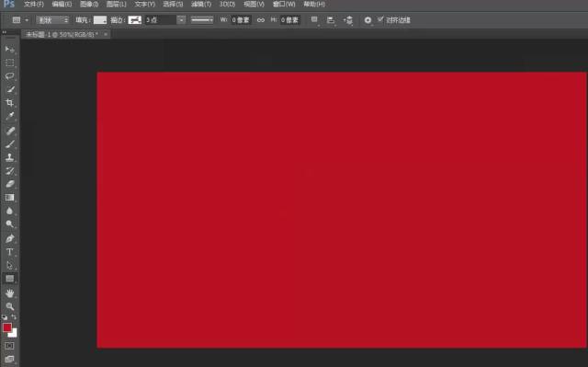Screen dimensions: 588x367
Task: Toggle link between width and height
Action: point(261,20)
